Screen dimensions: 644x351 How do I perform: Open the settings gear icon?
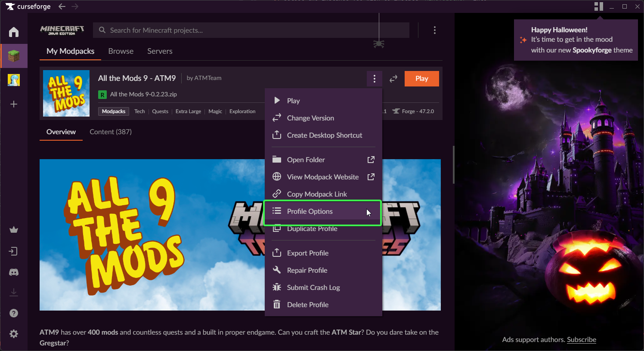coord(14,334)
